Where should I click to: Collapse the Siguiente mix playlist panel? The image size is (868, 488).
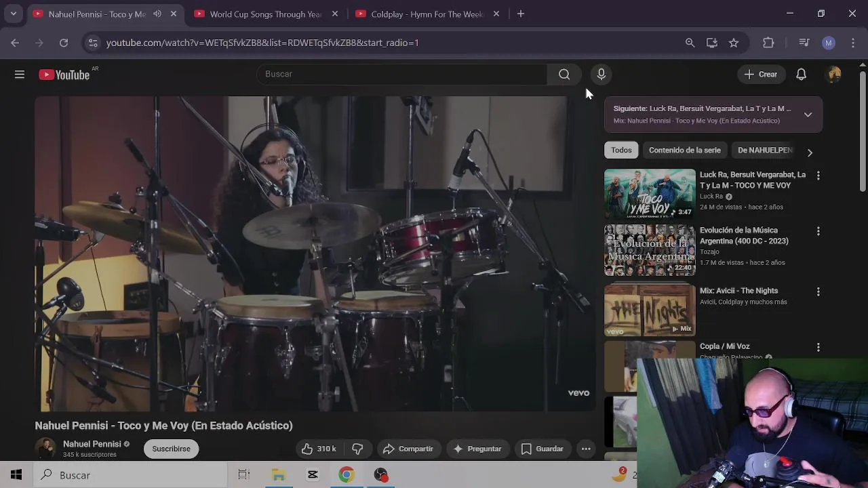[808, 115]
